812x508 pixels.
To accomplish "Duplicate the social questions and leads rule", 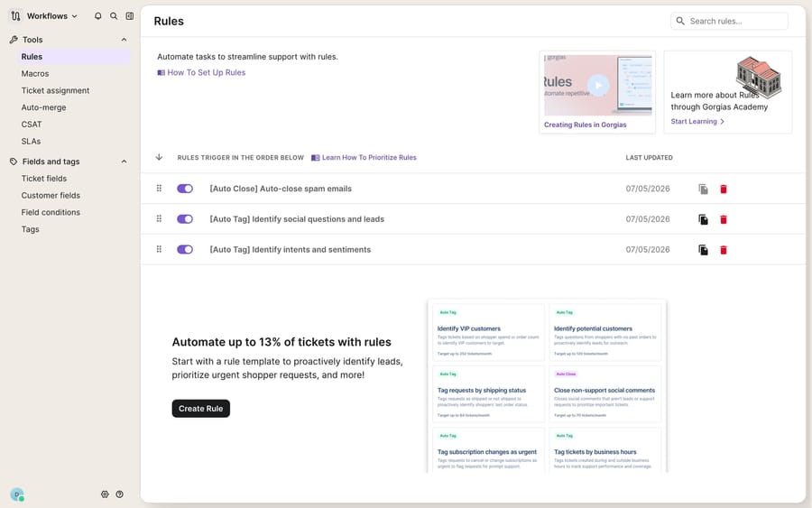I will 703,219.
